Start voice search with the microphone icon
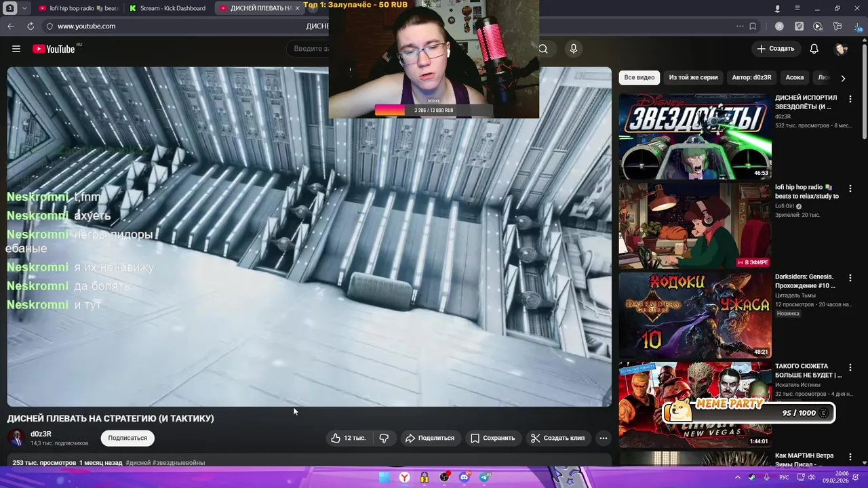The height and width of the screenshot is (488, 868). 574,49
